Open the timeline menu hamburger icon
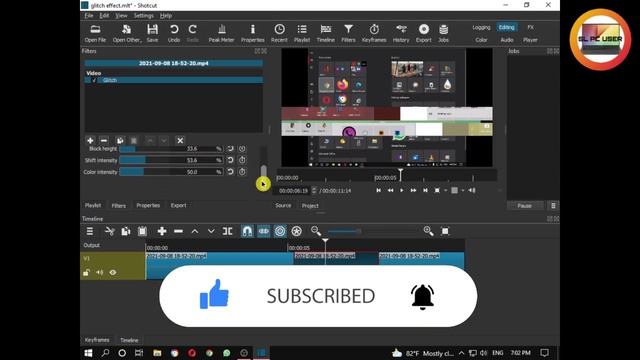This screenshot has width=640, height=360. [x=90, y=231]
